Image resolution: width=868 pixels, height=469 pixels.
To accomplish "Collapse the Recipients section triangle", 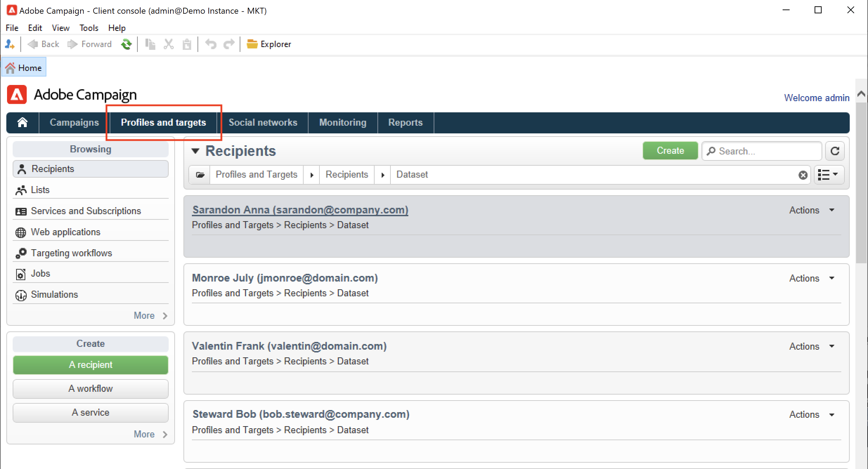I will pos(195,151).
